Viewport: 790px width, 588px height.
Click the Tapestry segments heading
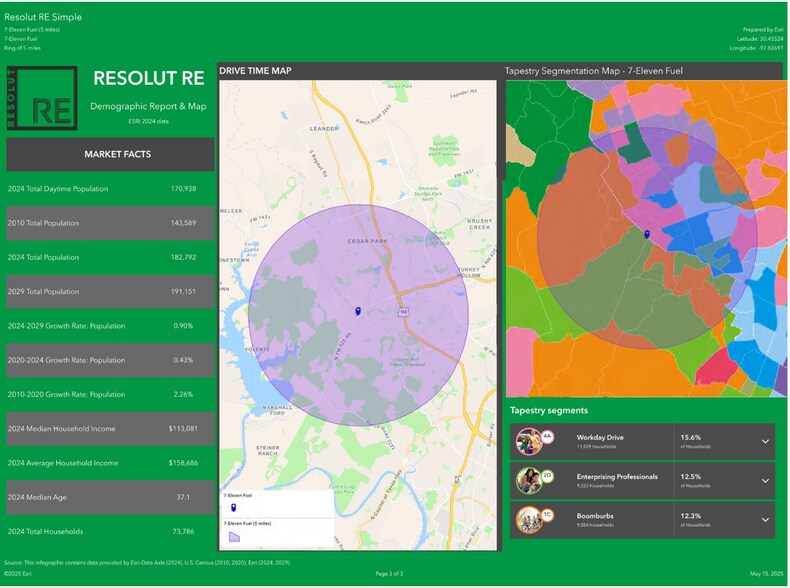[x=549, y=410]
